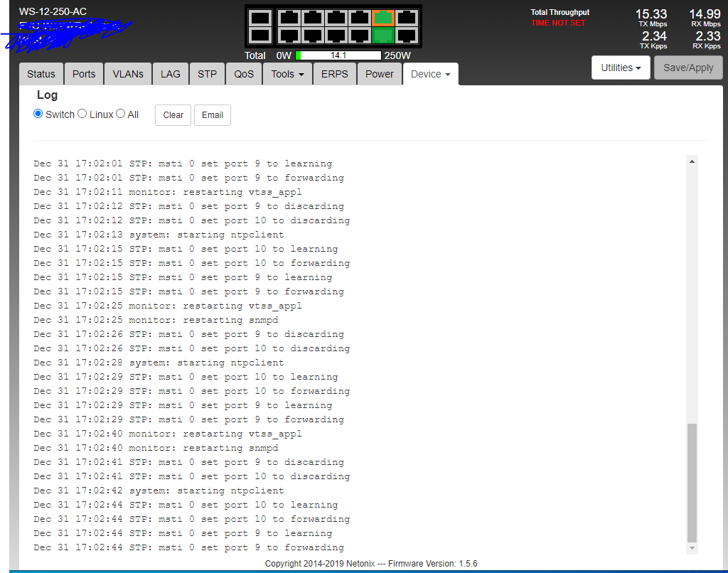Click the last top-row RJ45 port
The width and height of the screenshot is (728, 573).
(407, 18)
